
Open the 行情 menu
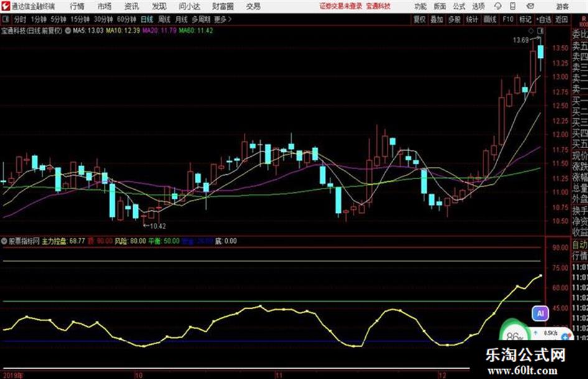tap(77, 6)
